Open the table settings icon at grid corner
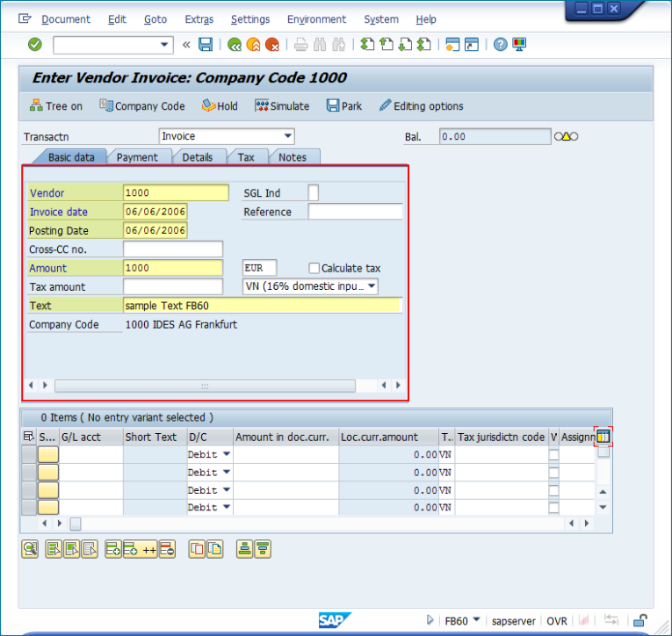This screenshot has height=636, width=672. click(603, 437)
